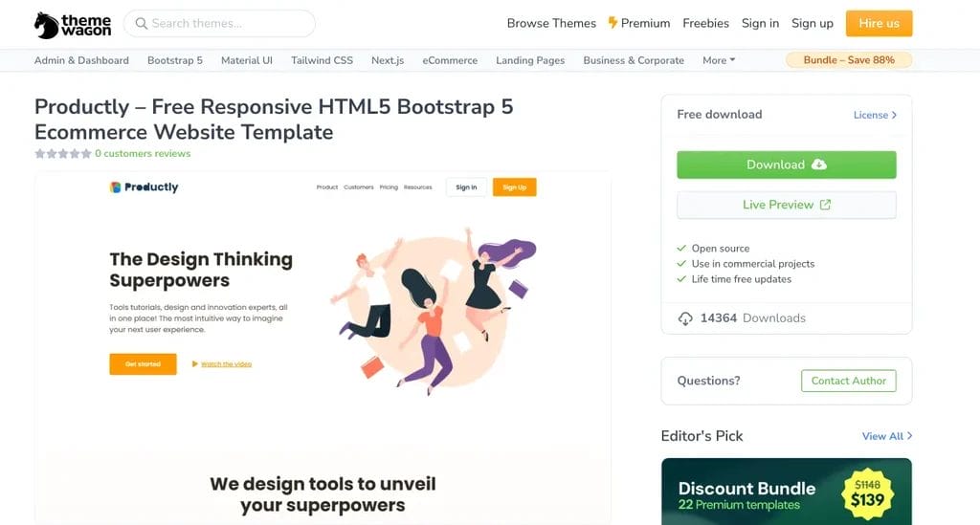Click the downloads counter cloud icon
This screenshot has height=525, width=980.
(x=685, y=318)
